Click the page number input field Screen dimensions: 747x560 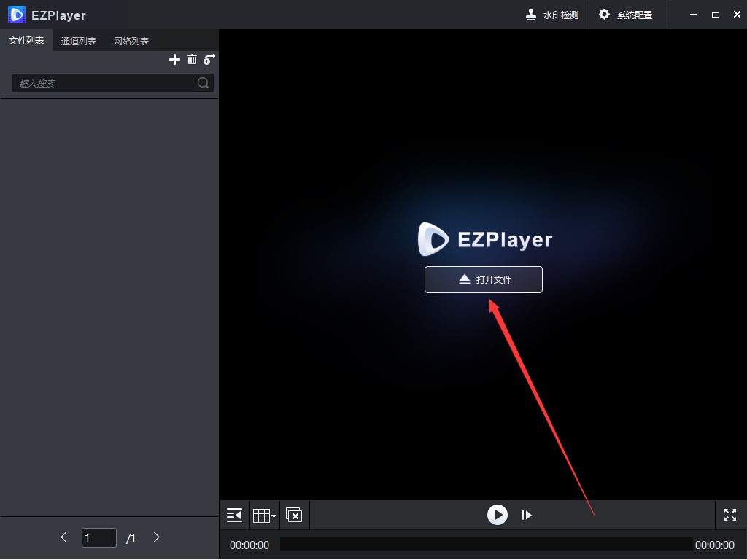[98, 537]
